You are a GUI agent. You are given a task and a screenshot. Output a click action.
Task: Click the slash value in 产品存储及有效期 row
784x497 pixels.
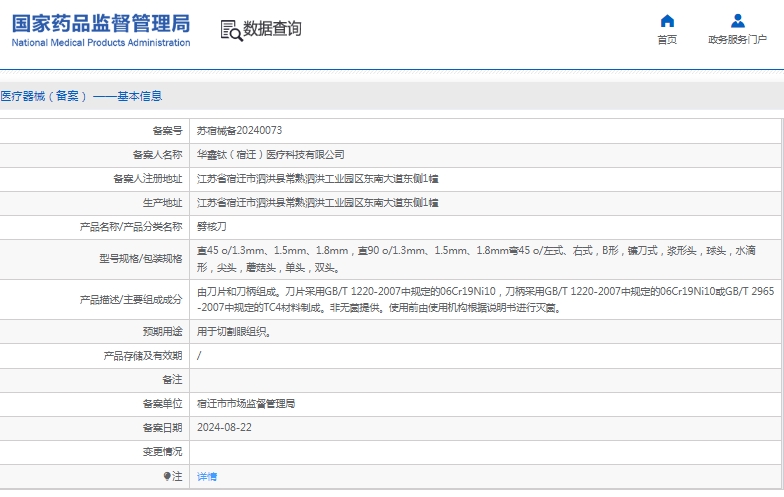(x=199, y=356)
